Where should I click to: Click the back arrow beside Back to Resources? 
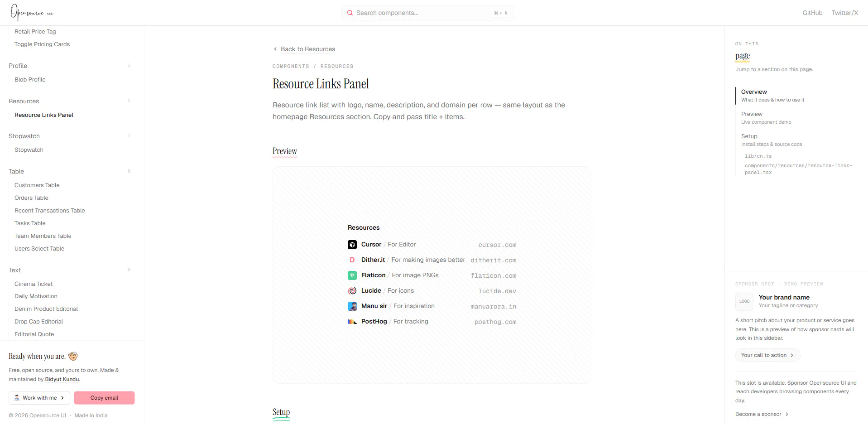(275, 49)
